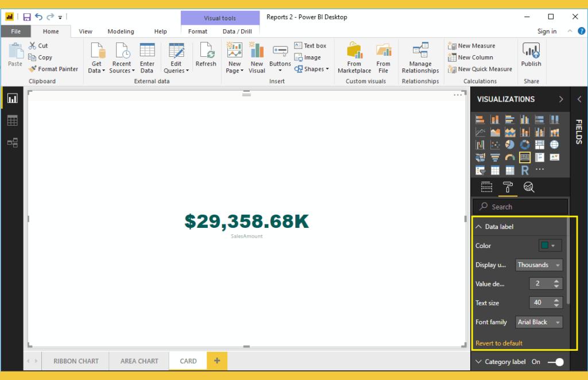
Task: Click the Search field in format pane
Action: [x=520, y=207]
